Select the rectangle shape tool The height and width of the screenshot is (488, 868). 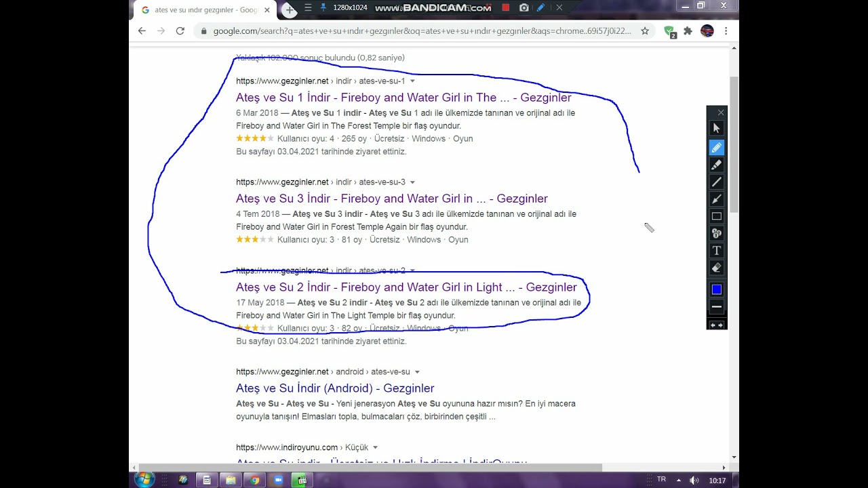tap(716, 216)
